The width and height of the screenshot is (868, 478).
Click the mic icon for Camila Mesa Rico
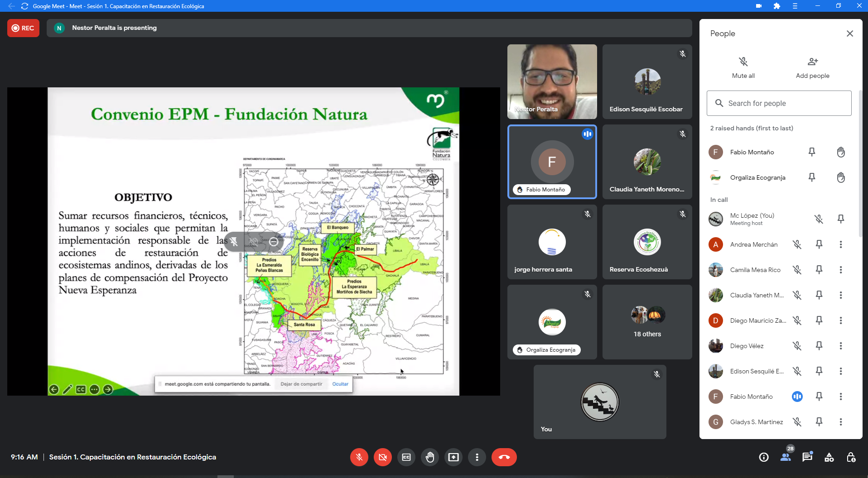pos(797,270)
